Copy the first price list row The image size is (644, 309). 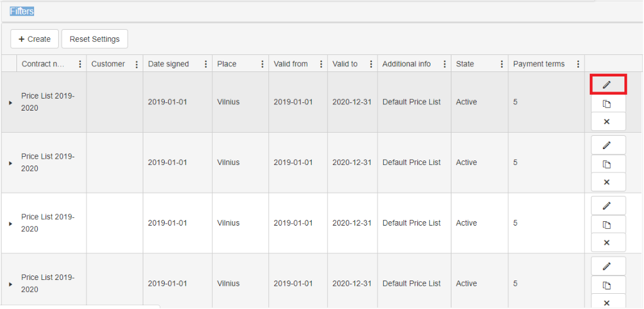click(x=607, y=104)
